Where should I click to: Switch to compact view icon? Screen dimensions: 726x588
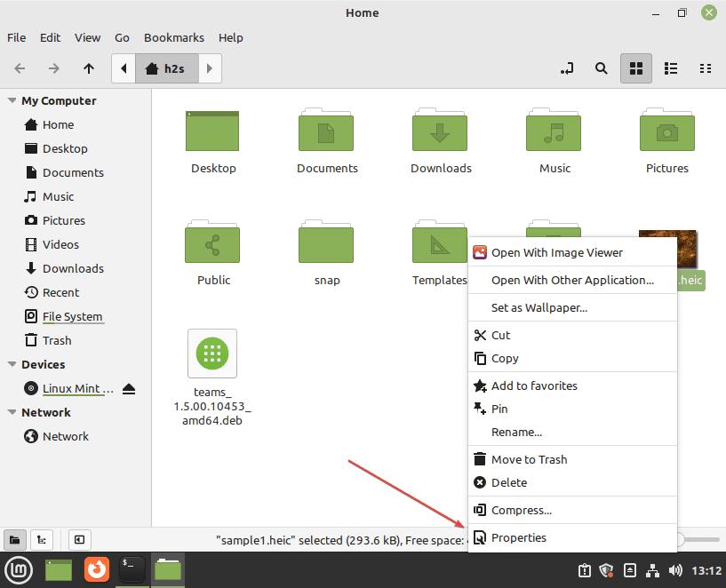pos(706,68)
